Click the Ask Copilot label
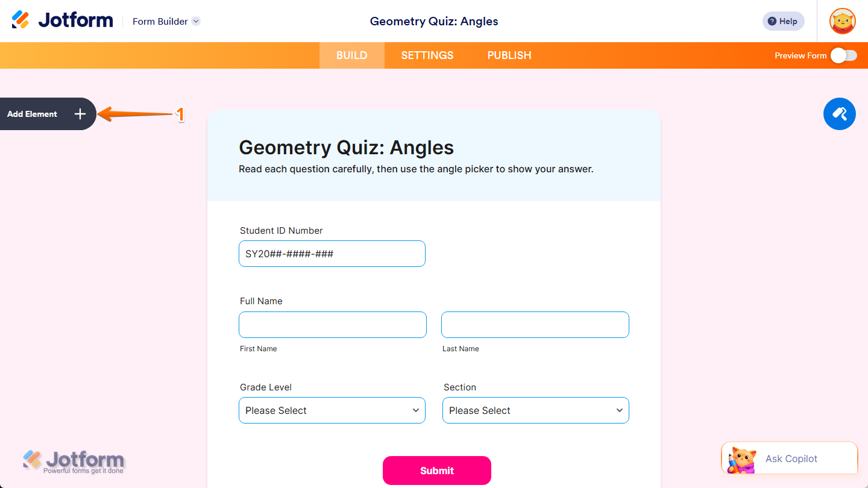Image resolution: width=868 pixels, height=488 pixels. 791,458
